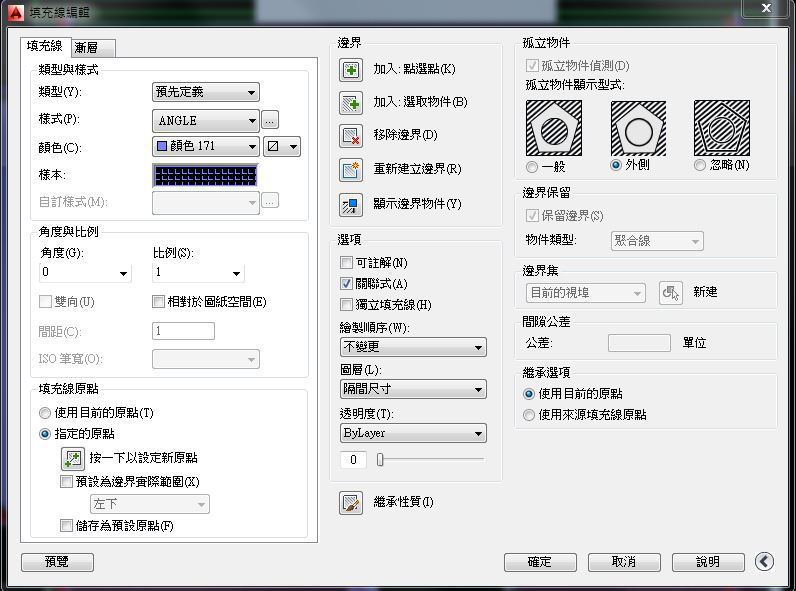Click the transparency slider handle
The width and height of the screenshot is (796, 591).
point(380,460)
